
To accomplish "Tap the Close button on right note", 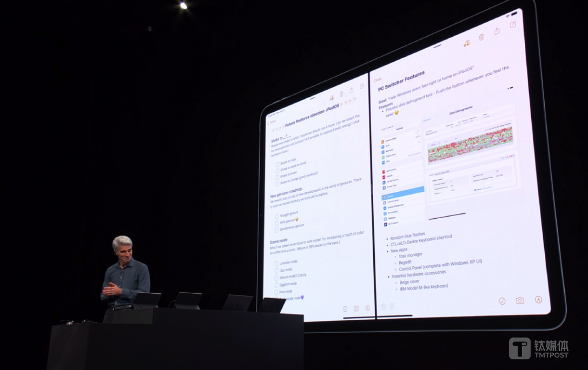I will pos(378,80).
